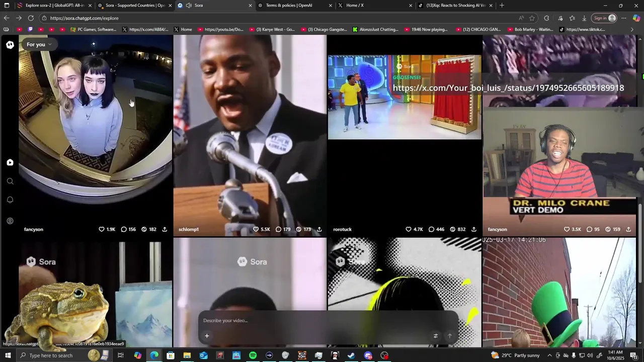Viewport: 644px width, 362px height.
Task: Open Bob Marley - Waitin bookmark
Action: (530, 30)
